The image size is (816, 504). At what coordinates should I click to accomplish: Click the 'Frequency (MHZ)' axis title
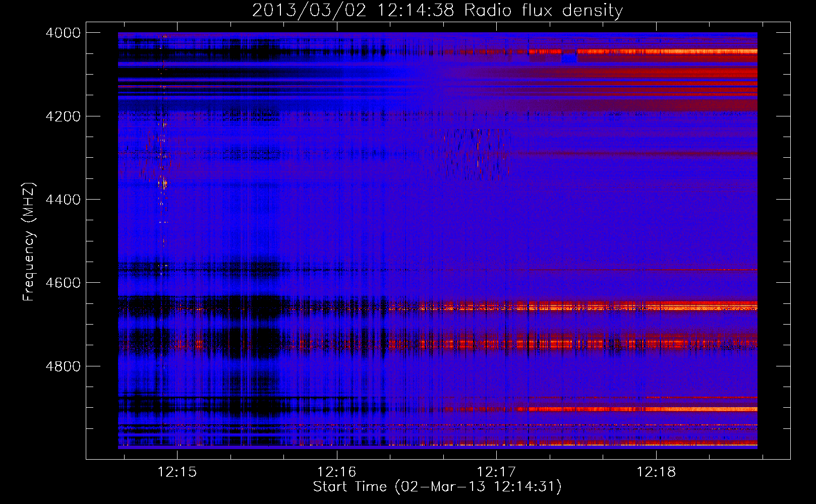pyautogui.click(x=29, y=241)
